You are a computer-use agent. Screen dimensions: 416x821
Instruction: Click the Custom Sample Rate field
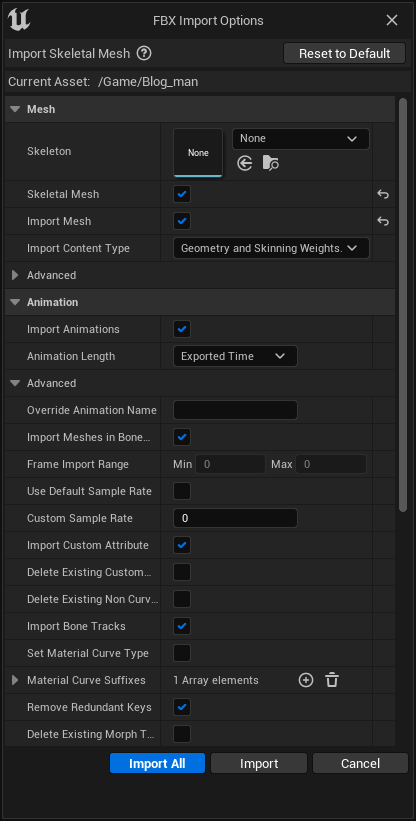[235, 518]
